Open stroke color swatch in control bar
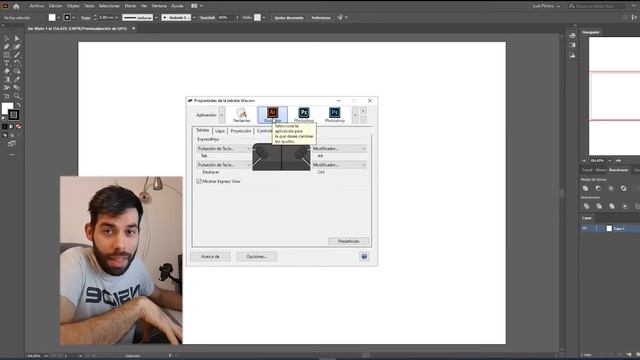The height and width of the screenshot is (360, 640). click(67, 18)
